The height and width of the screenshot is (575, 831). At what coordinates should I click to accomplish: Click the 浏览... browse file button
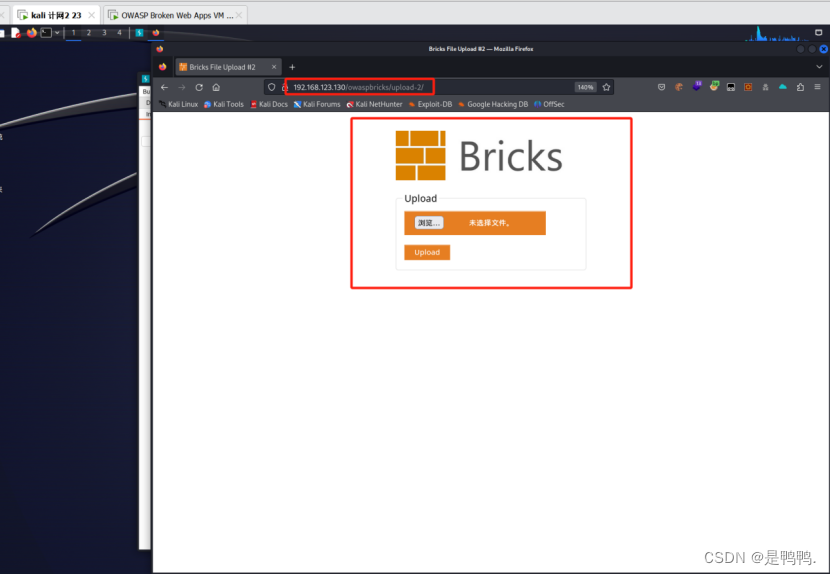429,223
